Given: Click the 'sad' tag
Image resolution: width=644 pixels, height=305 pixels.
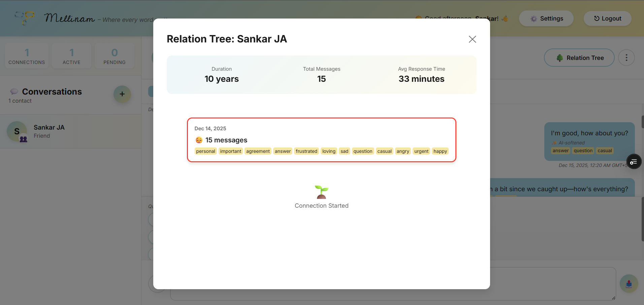Looking at the screenshot, I should [344, 151].
